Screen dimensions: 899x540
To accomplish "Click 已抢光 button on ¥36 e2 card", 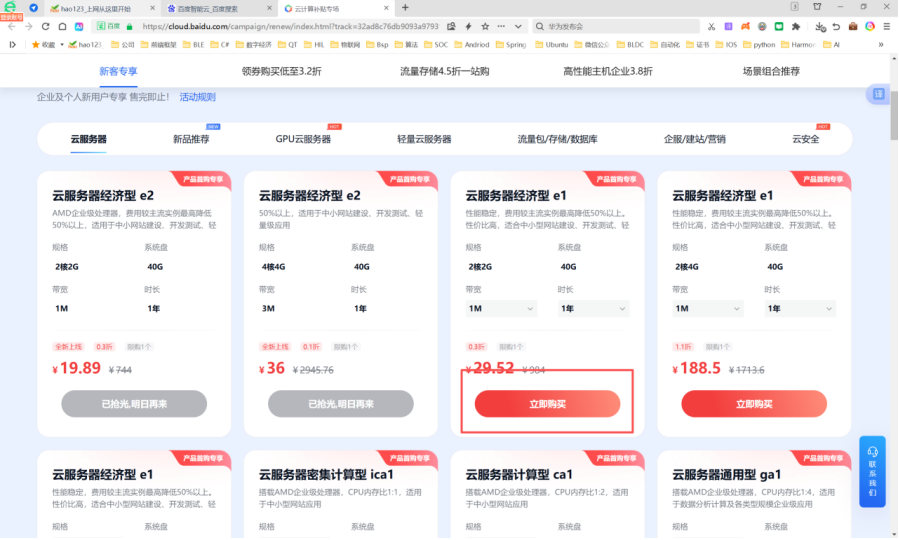I will coord(341,404).
